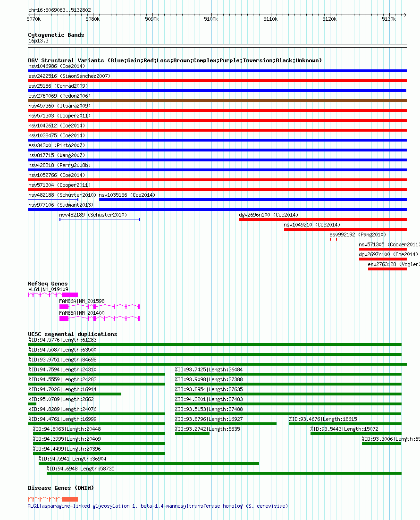Click %ID:93.5443|Length:15072 duplication label
The image size is (420, 520).
point(344,429)
